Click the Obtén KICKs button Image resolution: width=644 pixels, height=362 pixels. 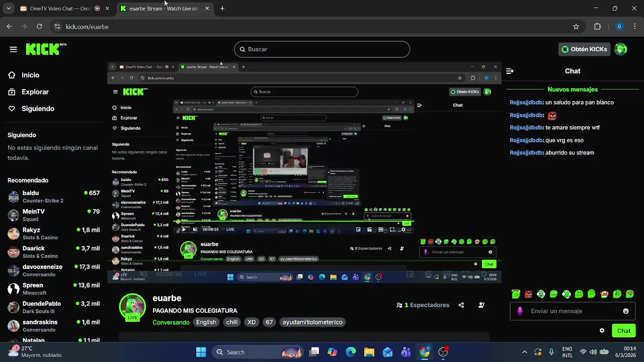(x=584, y=49)
